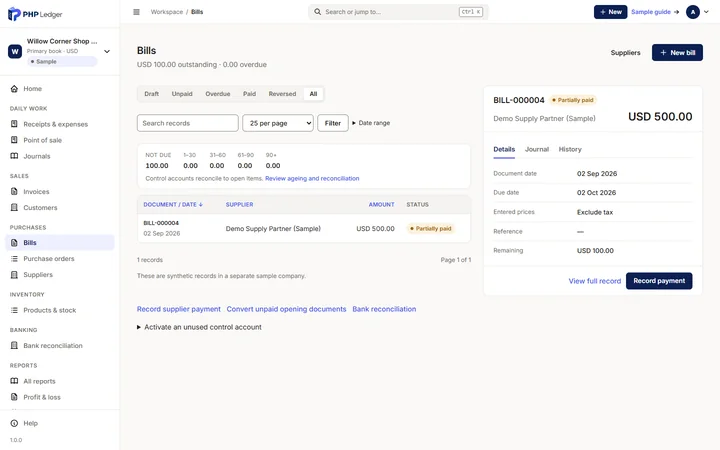Click the Customers icon
720x450 pixels.
(14, 208)
